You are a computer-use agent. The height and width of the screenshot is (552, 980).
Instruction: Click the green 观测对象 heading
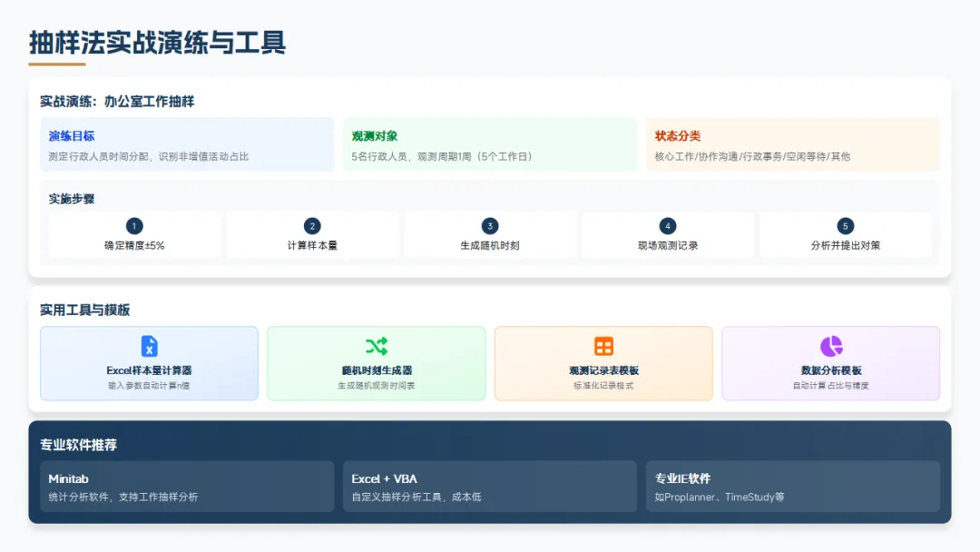tap(375, 136)
